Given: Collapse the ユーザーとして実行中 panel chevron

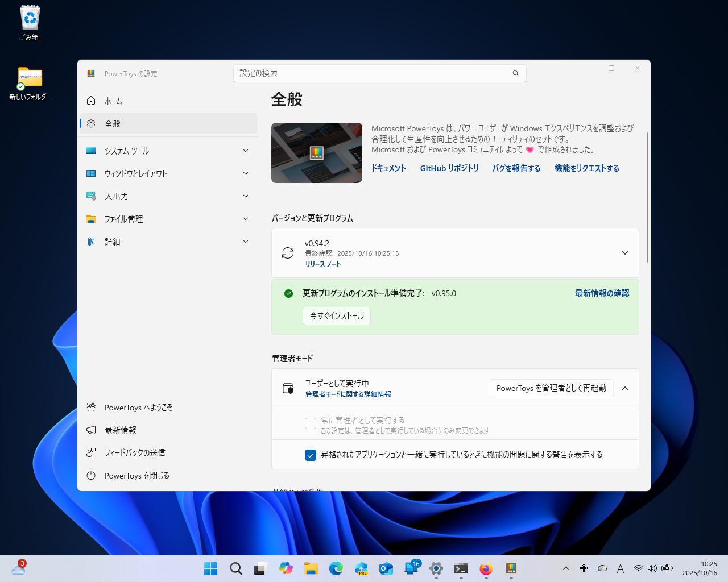Looking at the screenshot, I should (625, 388).
